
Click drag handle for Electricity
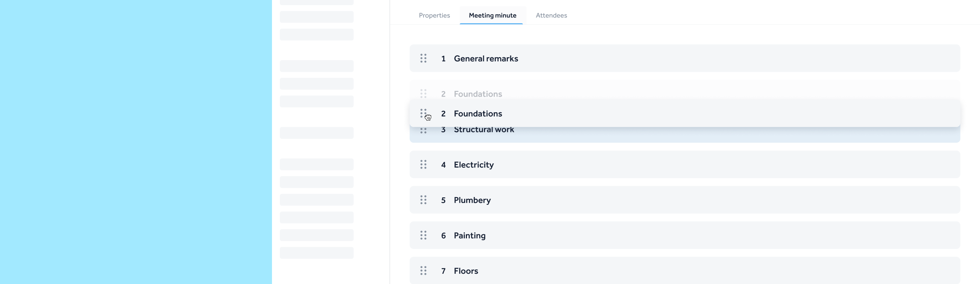423,164
